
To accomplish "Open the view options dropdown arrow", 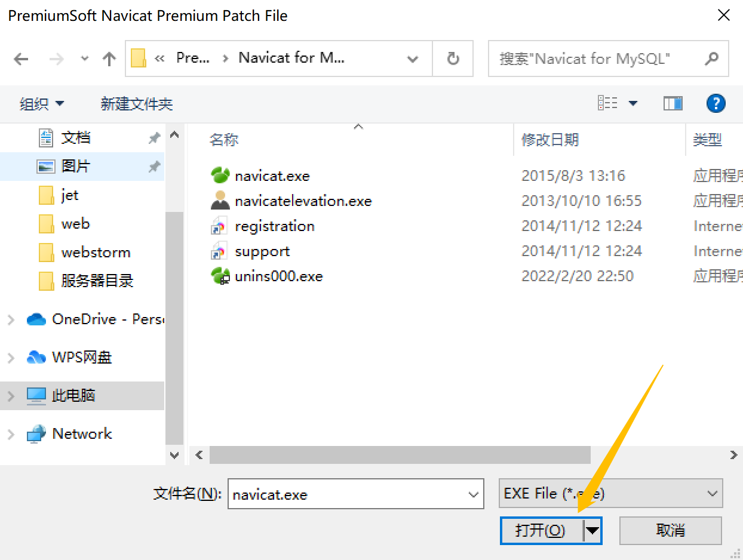I will coord(633,104).
